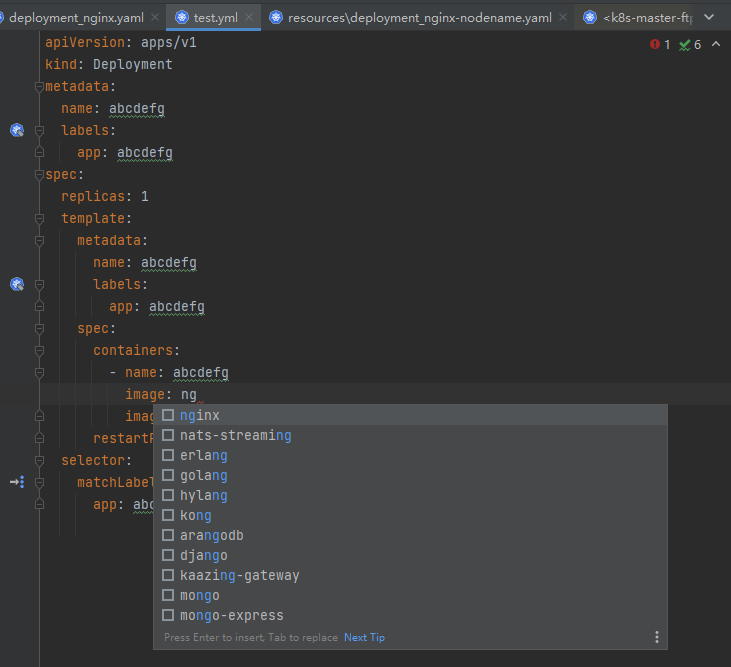Click the Kubernetes gutter icon beside first labels
Screen dimensions: 731x667
point(16,130)
